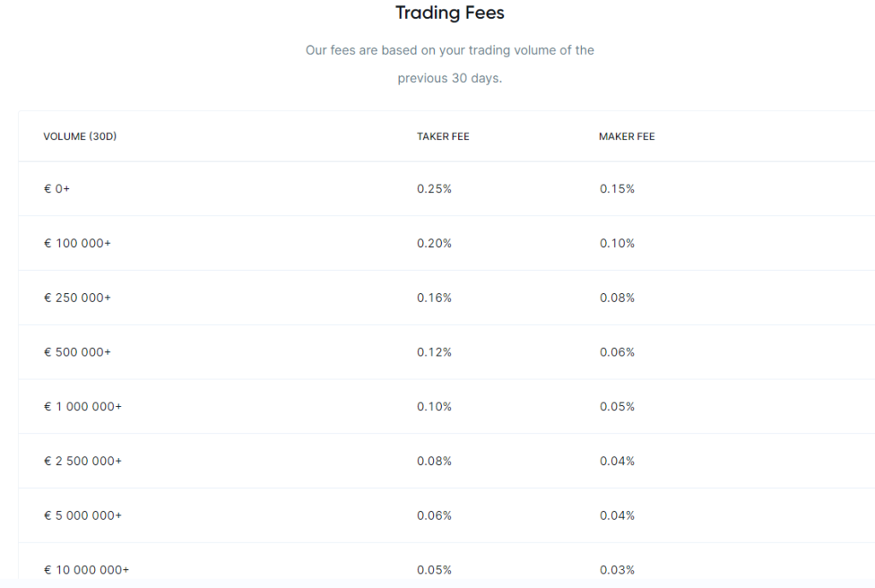
Task: Select the € 250 000+ volume tier
Action: click(x=77, y=298)
